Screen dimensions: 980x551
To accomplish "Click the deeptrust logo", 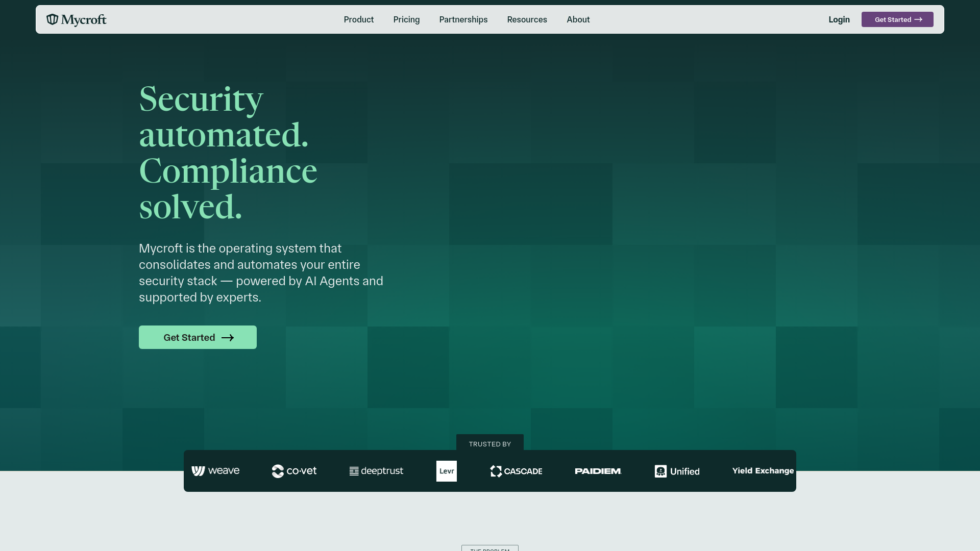I will coord(376,471).
